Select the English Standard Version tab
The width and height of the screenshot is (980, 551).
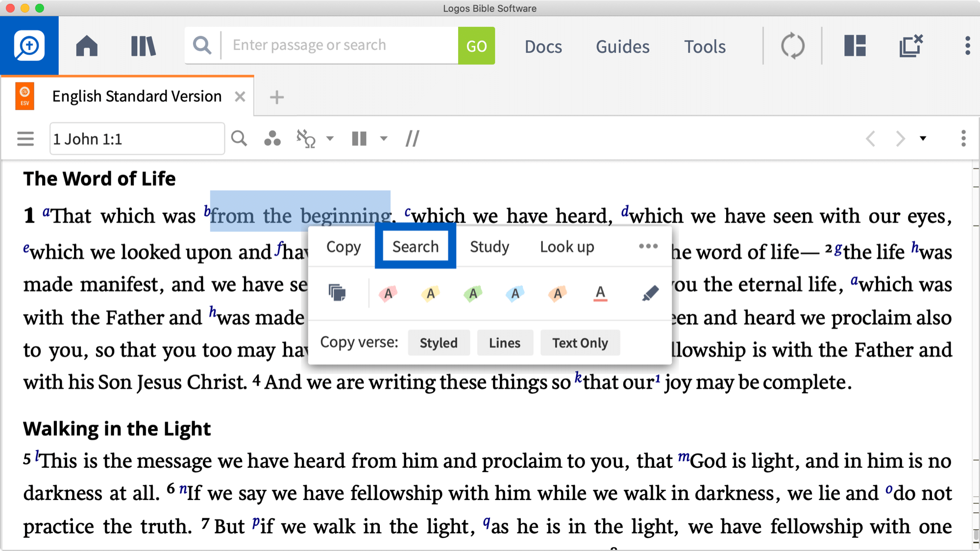tap(137, 97)
